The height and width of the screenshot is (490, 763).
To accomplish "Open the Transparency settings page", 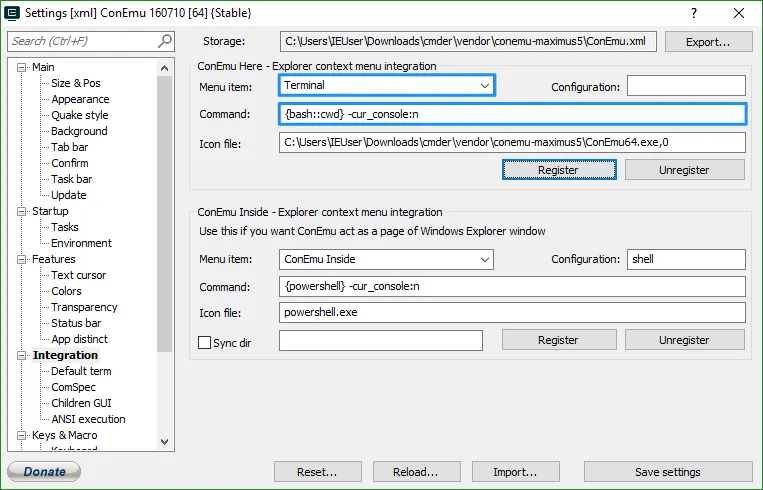I will tap(84, 307).
